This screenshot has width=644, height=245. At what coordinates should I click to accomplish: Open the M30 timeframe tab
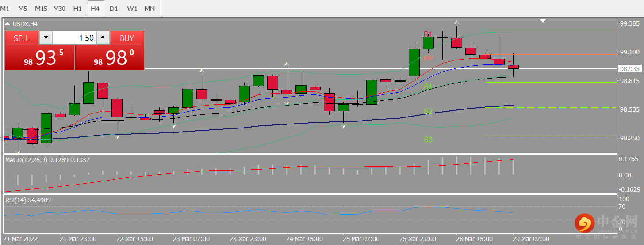click(x=59, y=8)
